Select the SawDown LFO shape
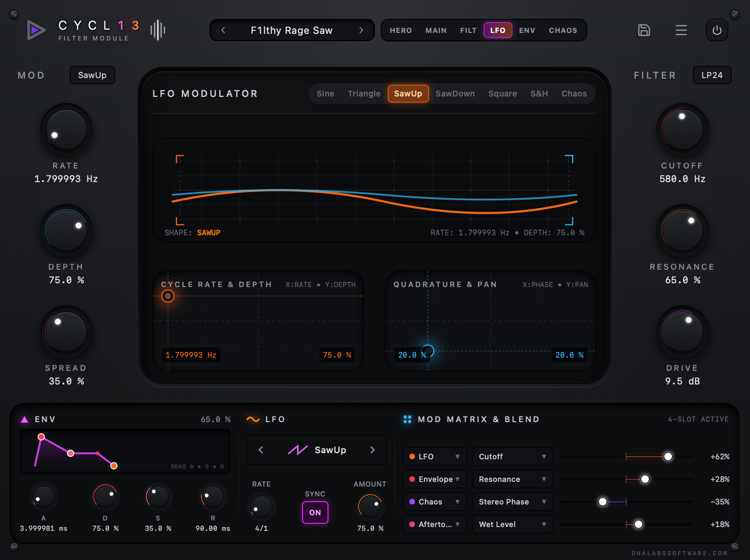This screenshot has width=750, height=560. (455, 94)
